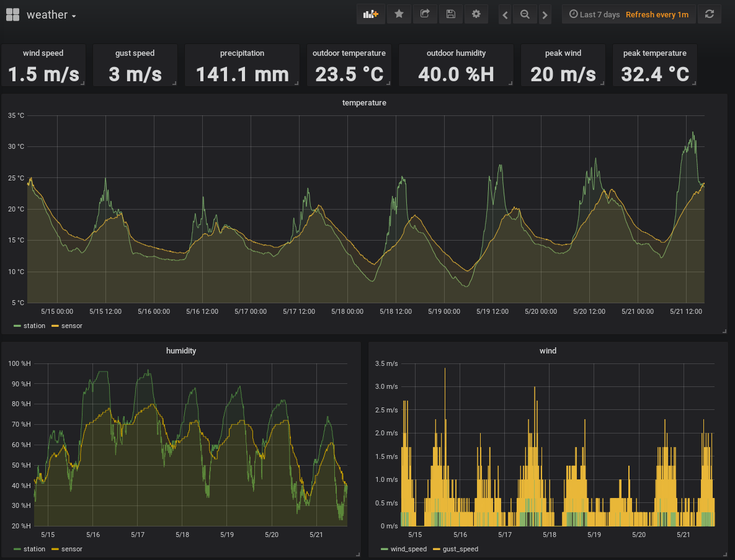Open the humidity panel title menu
Screen dimensions: 735x560
point(180,350)
